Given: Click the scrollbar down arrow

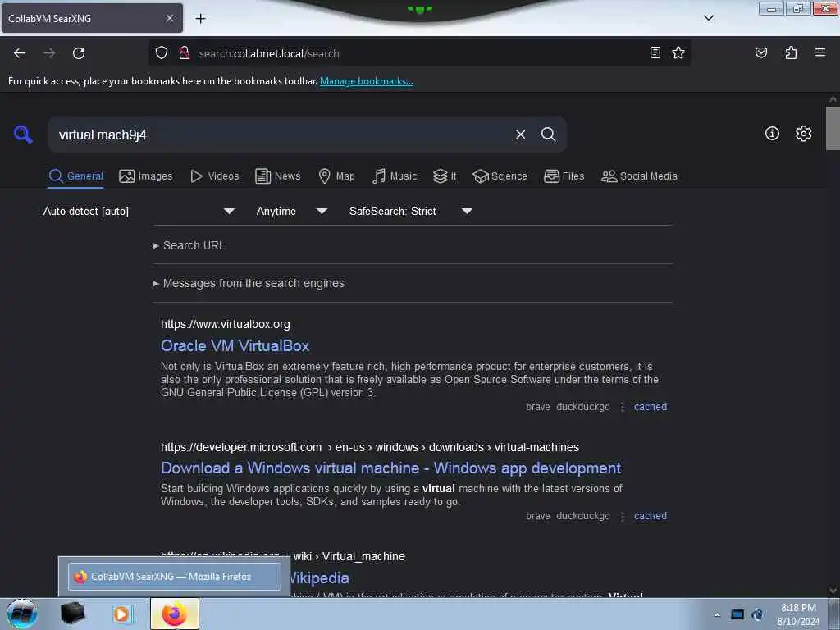Looking at the screenshot, I should 833,591.
